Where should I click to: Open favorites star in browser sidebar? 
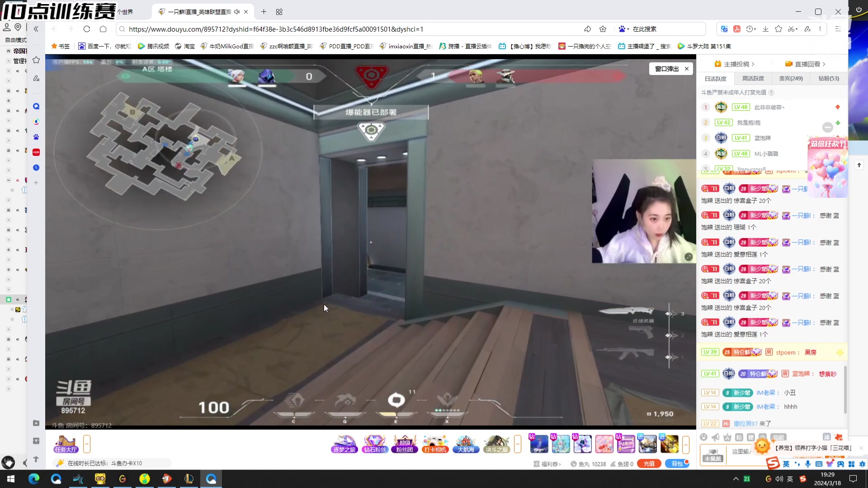[x=36, y=60]
